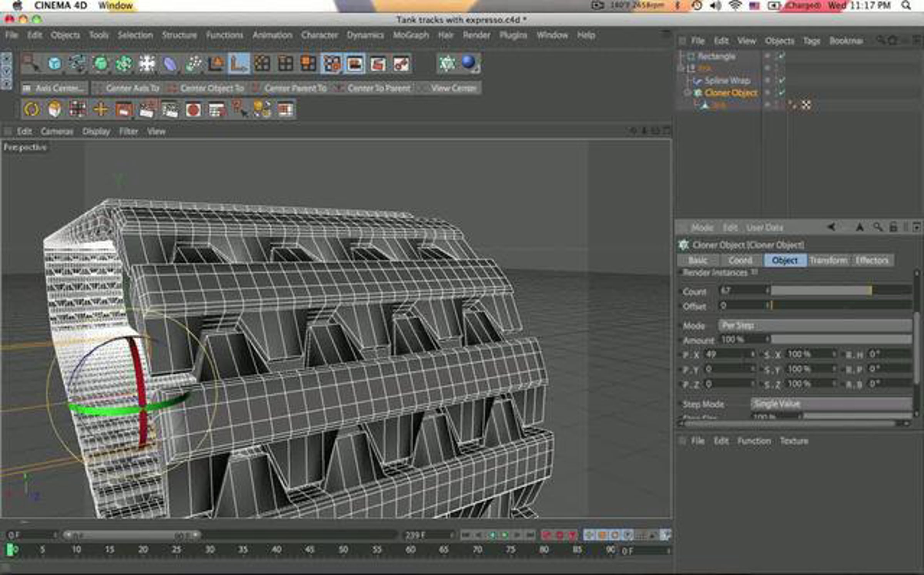This screenshot has width=924, height=575.
Task: Open the Tags menu in Object Manager
Action: pos(812,41)
